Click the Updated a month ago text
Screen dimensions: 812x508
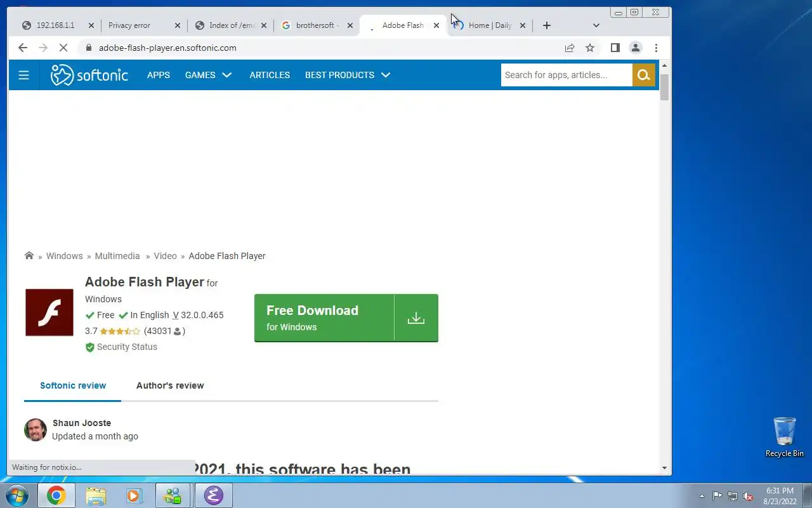pyautogui.click(x=95, y=436)
